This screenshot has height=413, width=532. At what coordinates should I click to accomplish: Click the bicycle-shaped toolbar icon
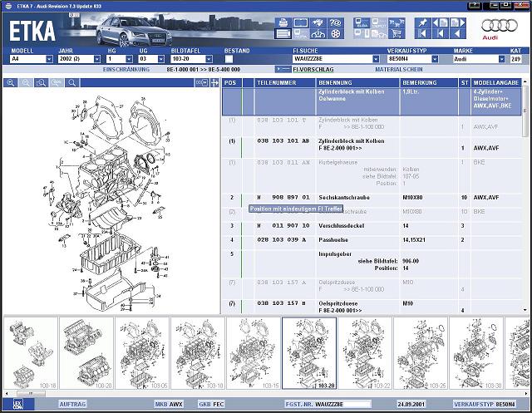318,34
